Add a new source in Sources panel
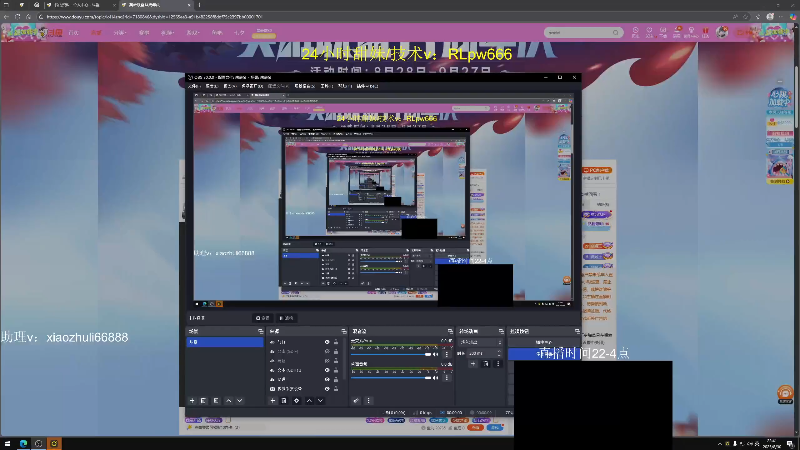Viewport: 800px width, 450px height. coord(272,401)
